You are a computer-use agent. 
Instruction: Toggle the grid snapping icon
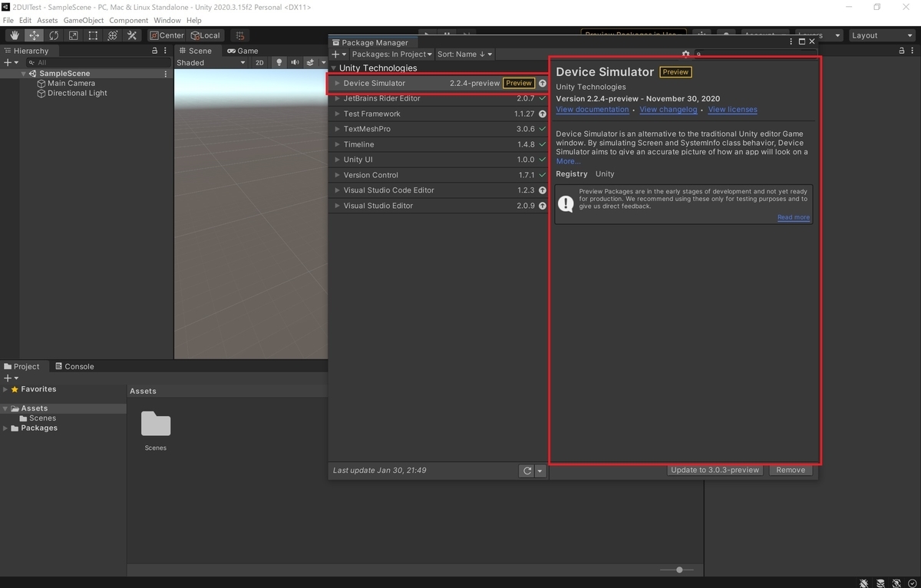240,35
